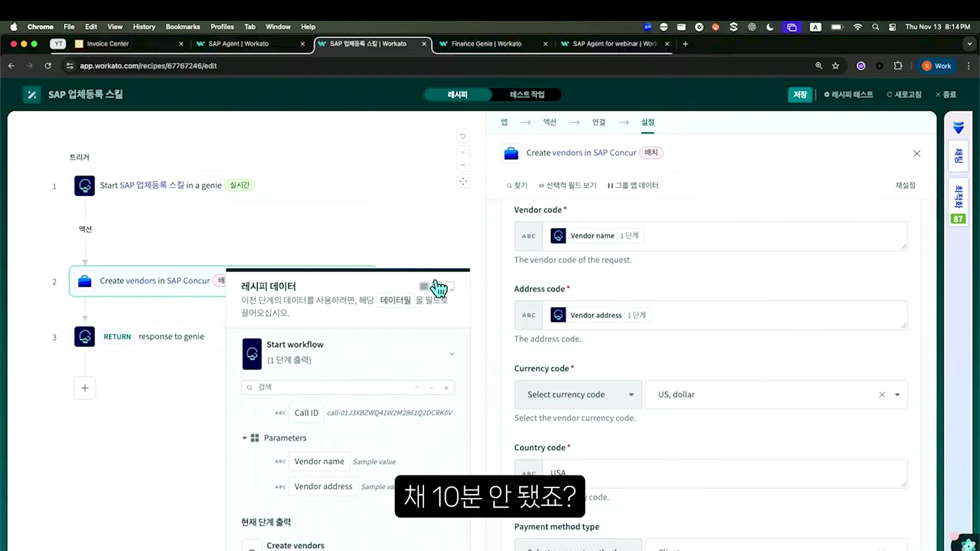This screenshot has height=551, width=980.
Task: Open the right sidebar top blue arrow icon
Action: pyautogui.click(x=958, y=128)
